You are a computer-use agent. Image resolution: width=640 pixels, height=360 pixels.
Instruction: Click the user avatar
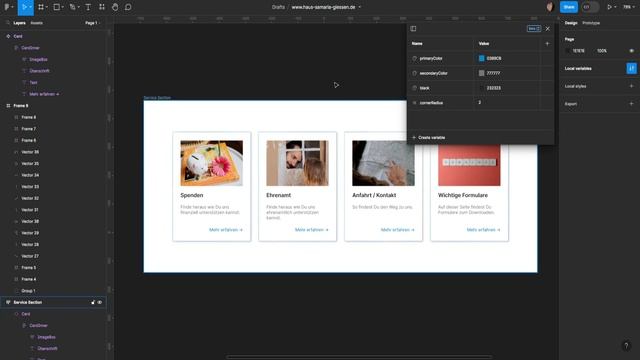click(x=550, y=7)
